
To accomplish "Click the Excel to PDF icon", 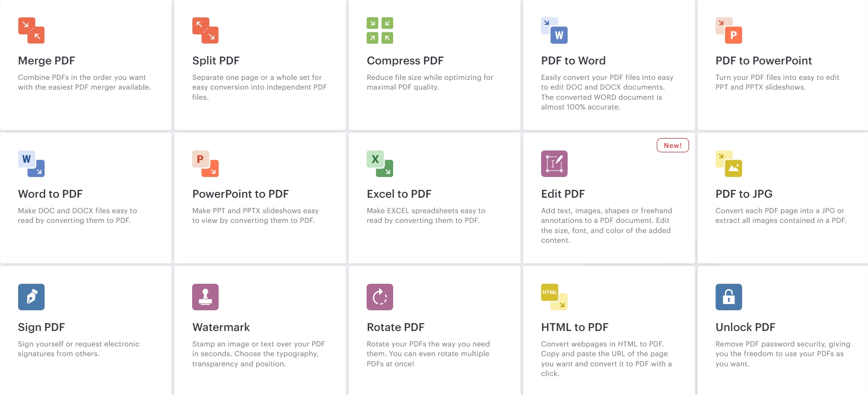I will coord(380,164).
